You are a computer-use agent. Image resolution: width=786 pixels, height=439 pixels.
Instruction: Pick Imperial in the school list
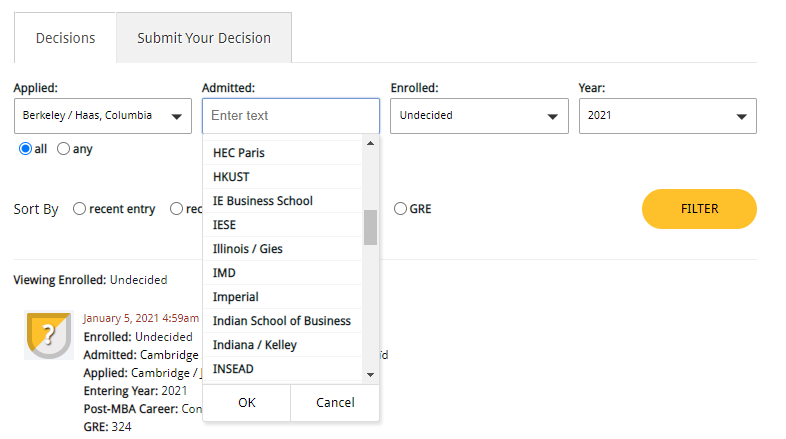[x=283, y=297]
